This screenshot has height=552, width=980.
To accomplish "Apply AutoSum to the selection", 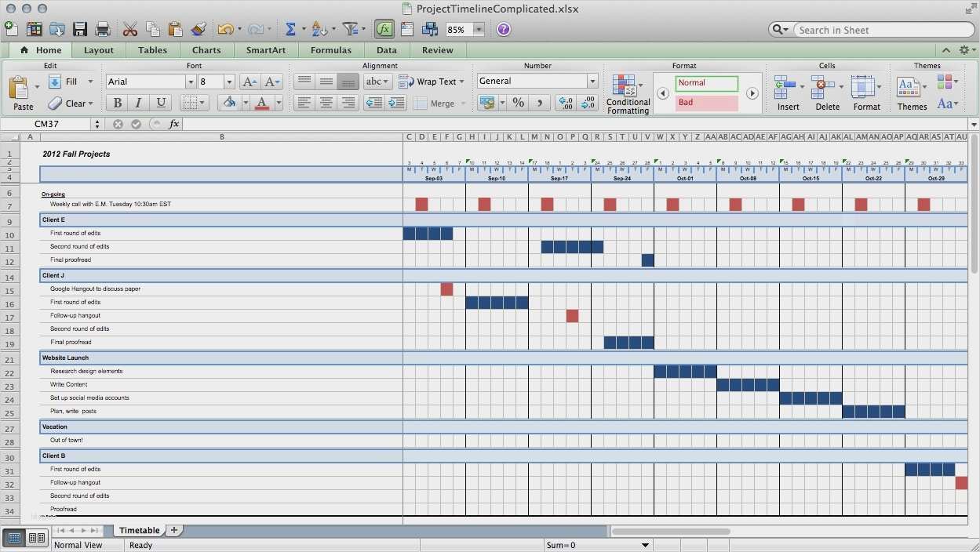I will coord(290,29).
